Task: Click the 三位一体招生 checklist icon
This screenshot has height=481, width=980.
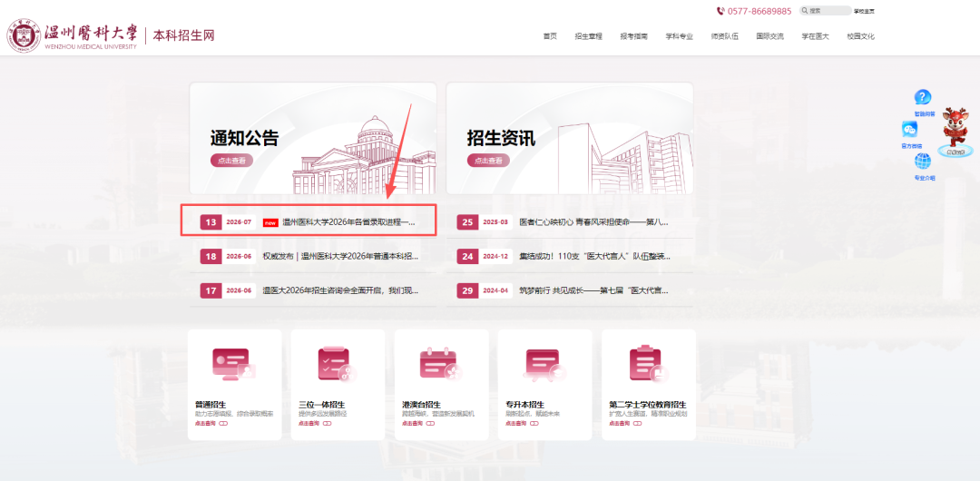Action: [338, 364]
